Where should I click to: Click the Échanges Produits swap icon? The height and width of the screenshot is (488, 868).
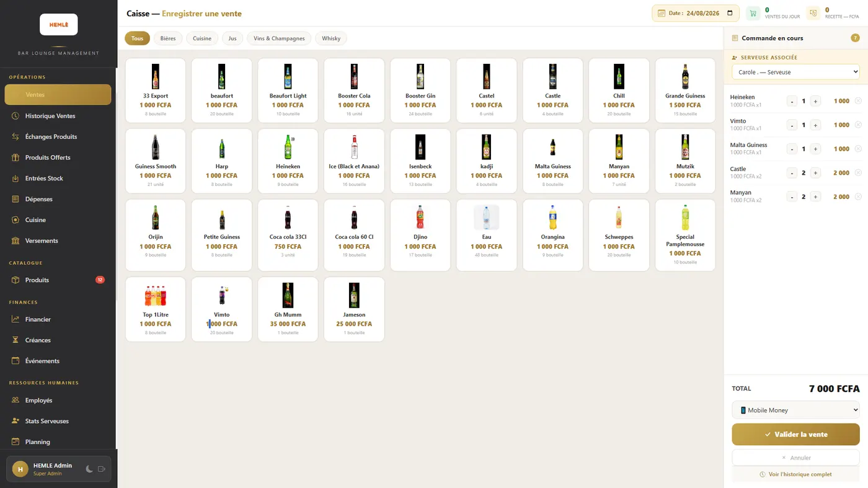coord(15,136)
